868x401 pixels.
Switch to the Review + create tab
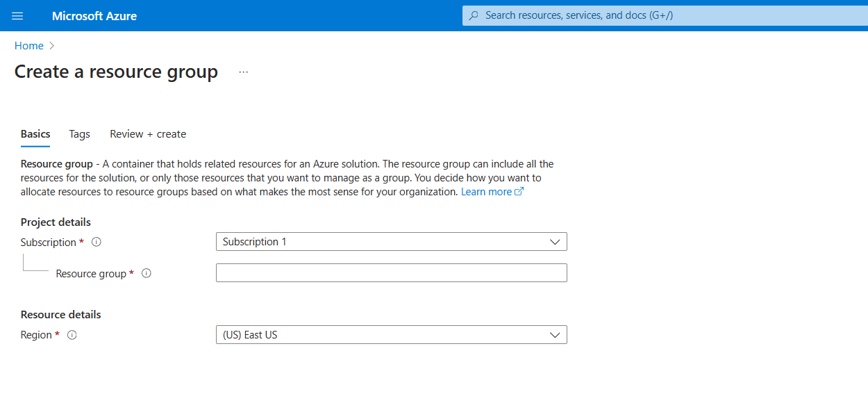[148, 133]
